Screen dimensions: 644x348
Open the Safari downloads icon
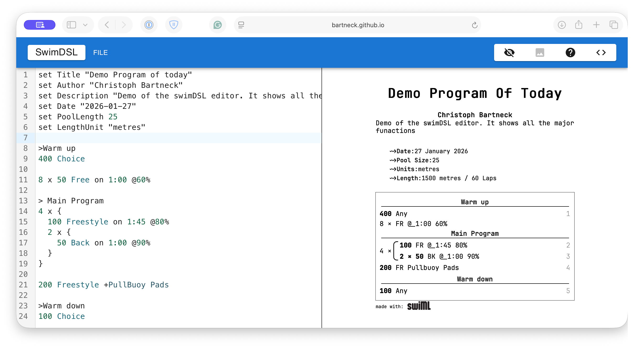[562, 25]
